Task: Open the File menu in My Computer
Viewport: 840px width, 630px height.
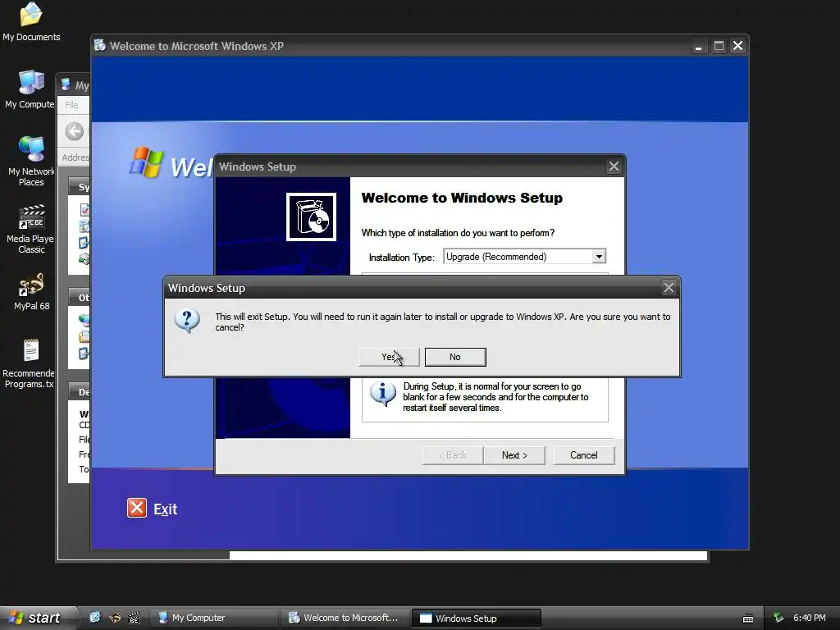Action: (72, 105)
